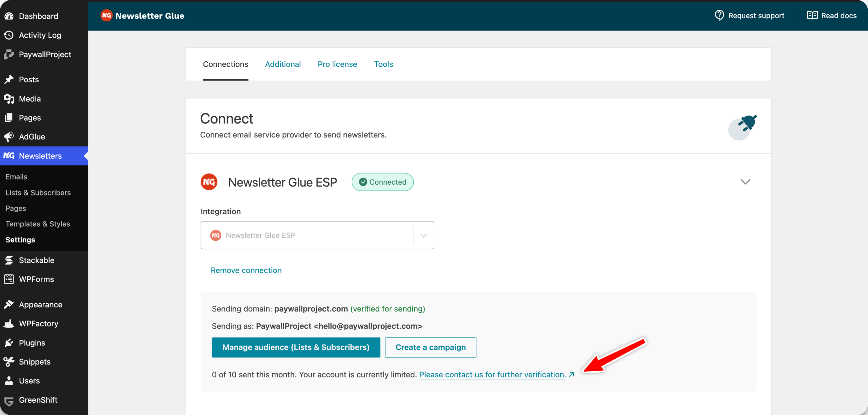Open the GreenShift menu label

coord(38,400)
